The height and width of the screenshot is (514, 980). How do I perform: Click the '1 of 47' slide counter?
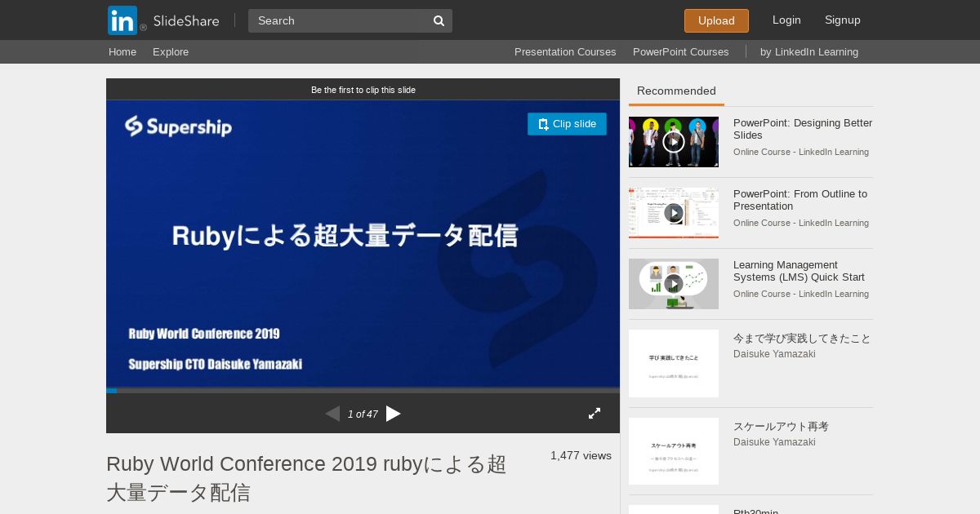(363, 414)
